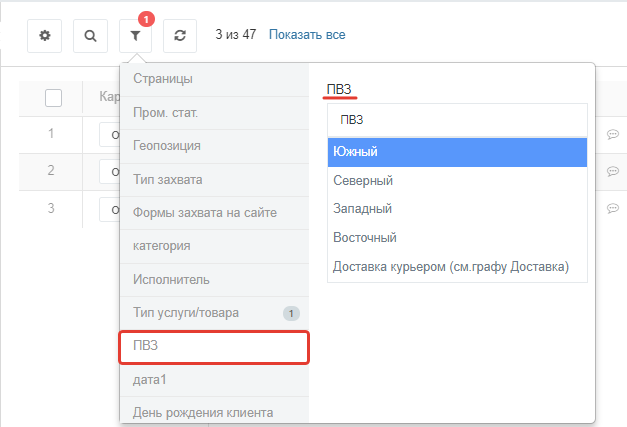This screenshot has height=427, width=627.
Task: Select the 'Геопозиция' filter category
Action: (214, 146)
